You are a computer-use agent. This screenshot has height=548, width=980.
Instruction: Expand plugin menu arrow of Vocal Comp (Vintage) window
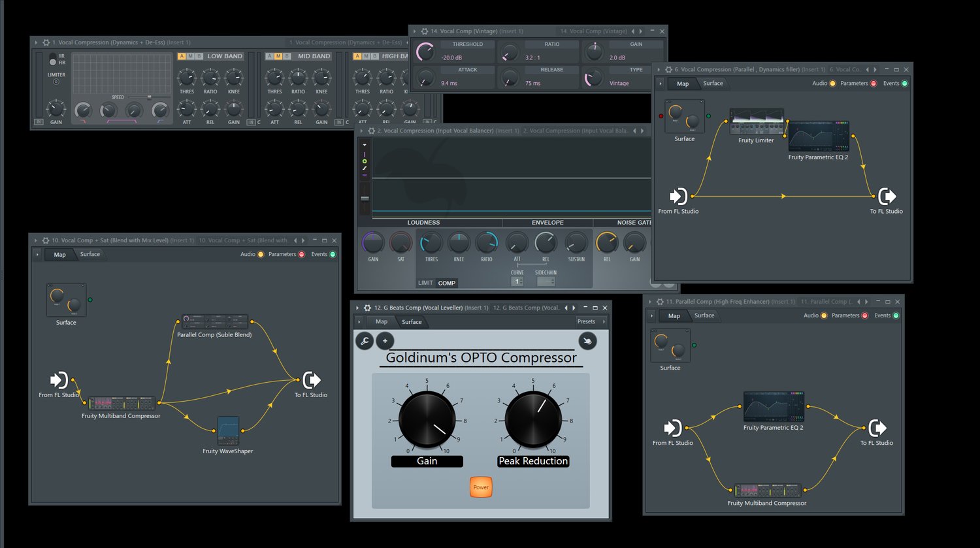click(x=415, y=31)
